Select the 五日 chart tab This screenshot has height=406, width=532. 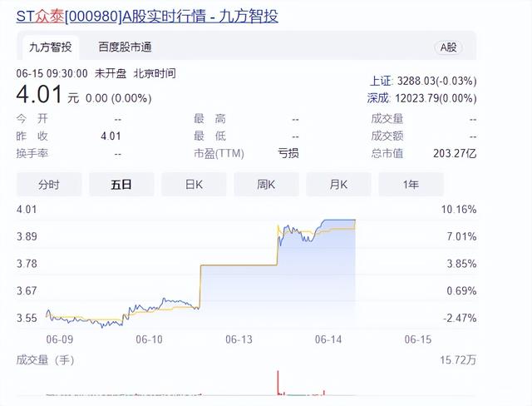(121, 185)
